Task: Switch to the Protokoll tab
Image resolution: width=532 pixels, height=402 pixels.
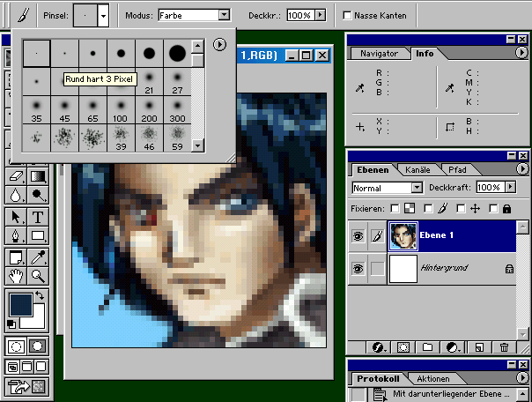Action: click(378, 379)
